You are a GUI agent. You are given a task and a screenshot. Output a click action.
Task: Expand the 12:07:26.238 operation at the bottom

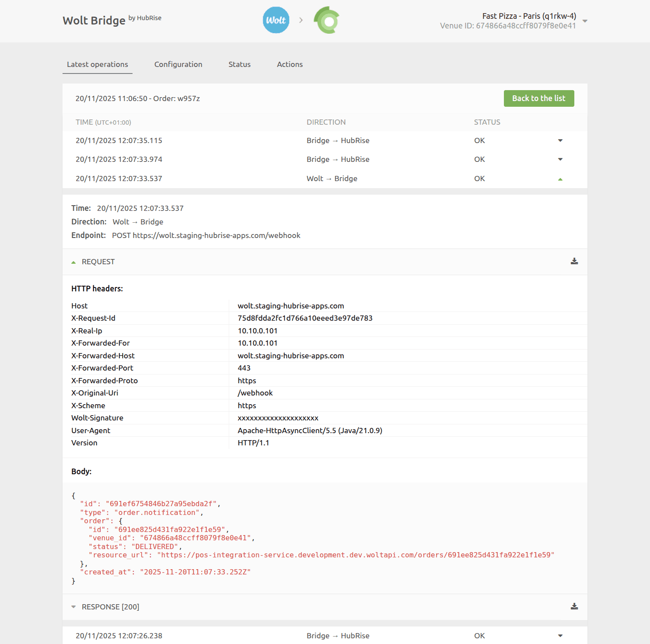coord(560,636)
